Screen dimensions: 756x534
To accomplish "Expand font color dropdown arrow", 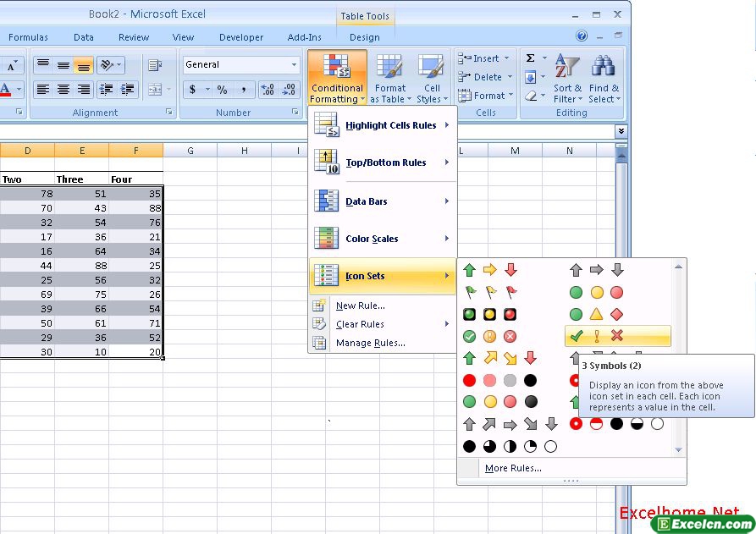I will click(x=19, y=90).
